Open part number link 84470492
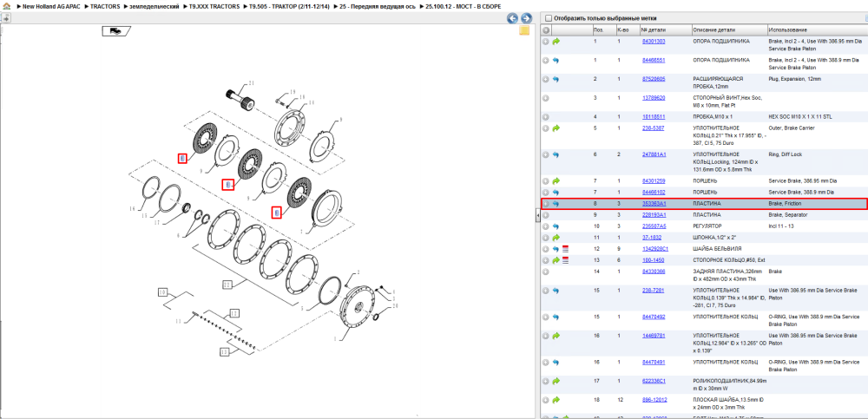 tap(654, 317)
